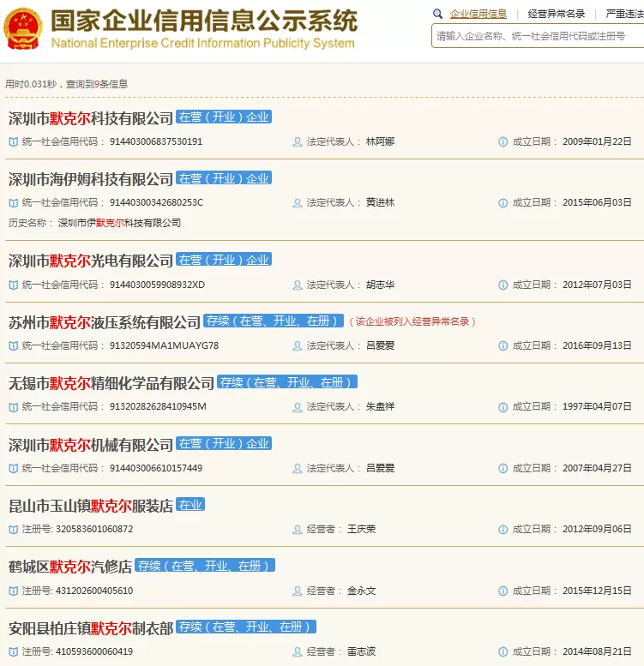The width and height of the screenshot is (644, 666).
Task: Open 深圳市默克尔机械有限公司 company entry
Action: click(x=91, y=445)
